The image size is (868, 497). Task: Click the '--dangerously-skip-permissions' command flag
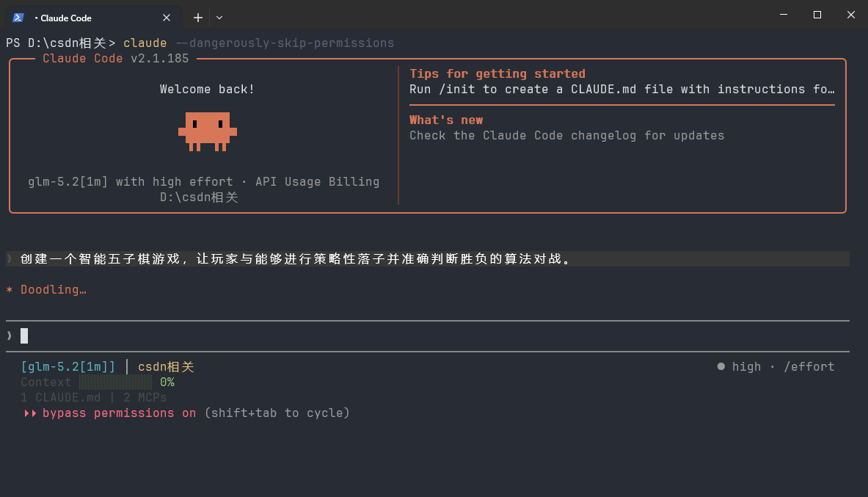point(285,43)
